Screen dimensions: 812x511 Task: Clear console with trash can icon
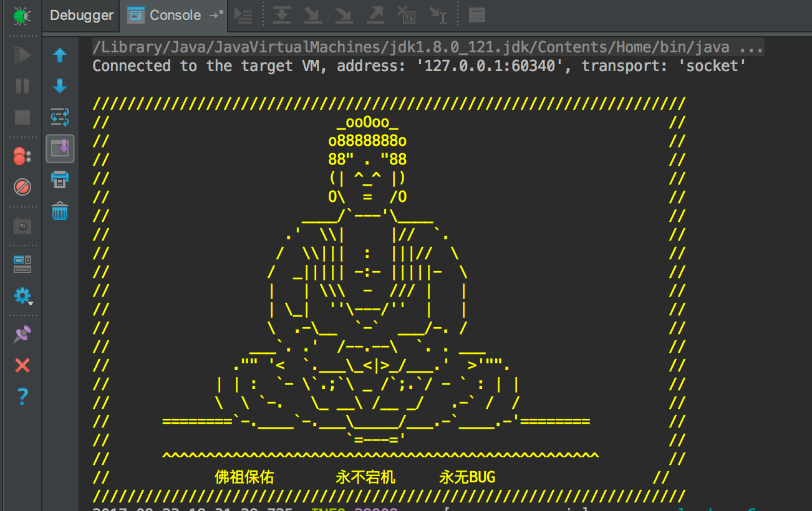click(60, 211)
